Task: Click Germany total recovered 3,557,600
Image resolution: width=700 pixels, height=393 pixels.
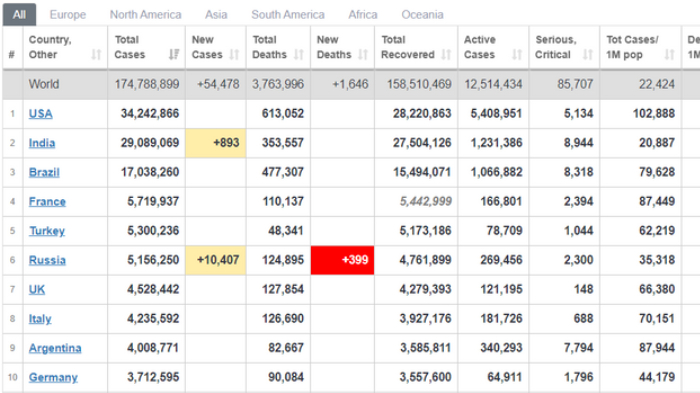Action: click(425, 377)
